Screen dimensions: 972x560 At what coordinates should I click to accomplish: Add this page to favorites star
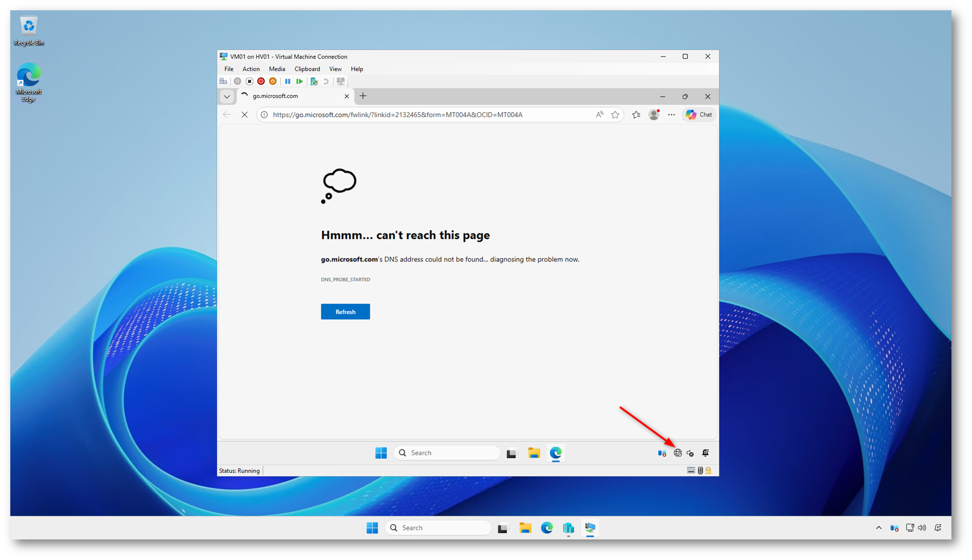tap(615, 115)
